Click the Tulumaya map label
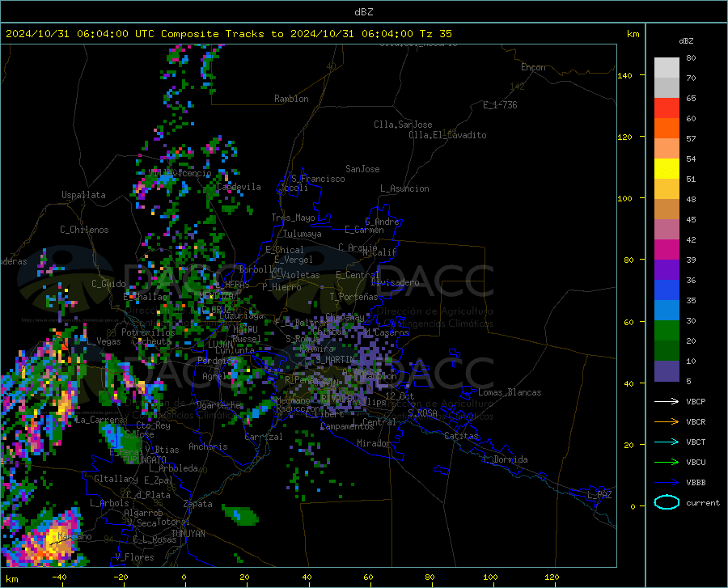This screenshot has height=588, width=728. 303,234
